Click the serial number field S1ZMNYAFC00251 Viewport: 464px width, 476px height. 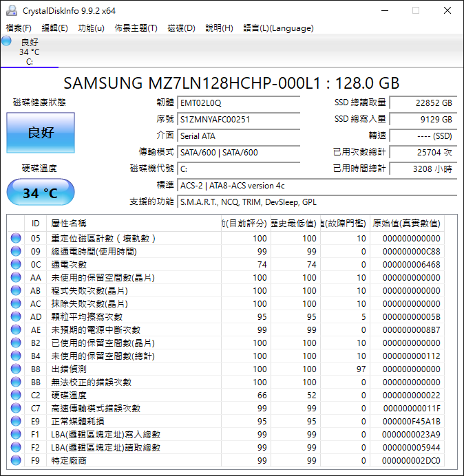click(x=239, y=119)
